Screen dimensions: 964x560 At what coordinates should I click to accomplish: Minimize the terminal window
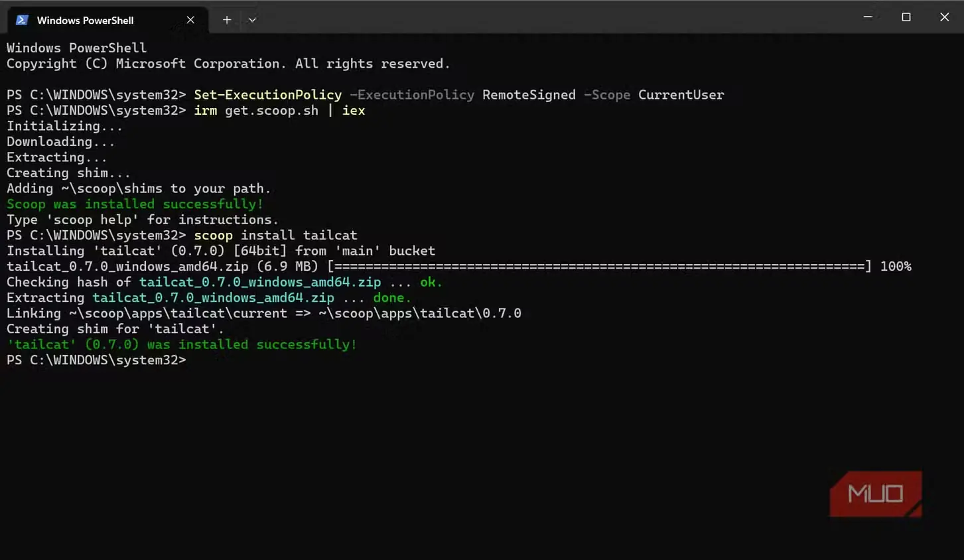pos(868,17)
